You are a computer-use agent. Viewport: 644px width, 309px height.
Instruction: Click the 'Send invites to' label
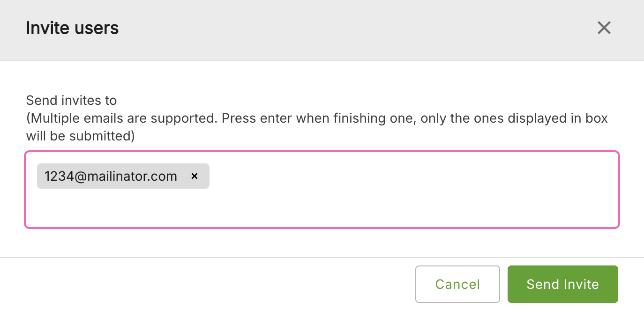71,100
